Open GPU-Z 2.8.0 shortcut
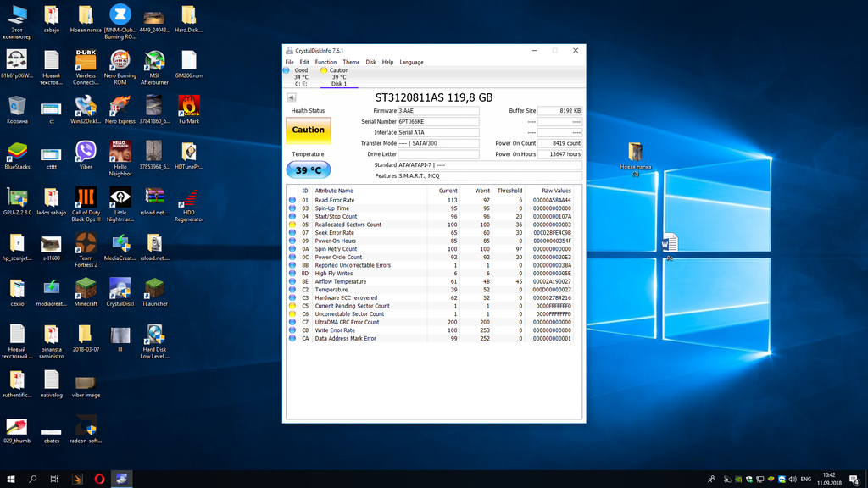Viewport: 868px width, 488px height. point(16,198)
